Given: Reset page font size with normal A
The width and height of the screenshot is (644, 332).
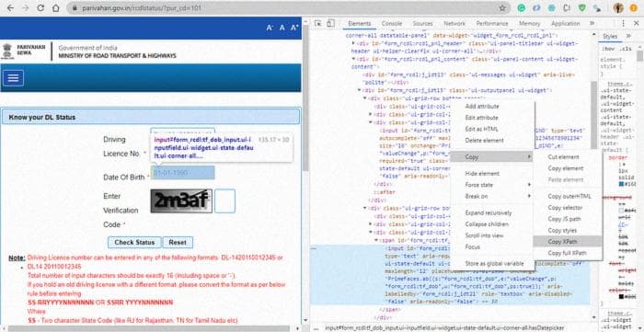Looking at the screenshot, I should (282, 28).
